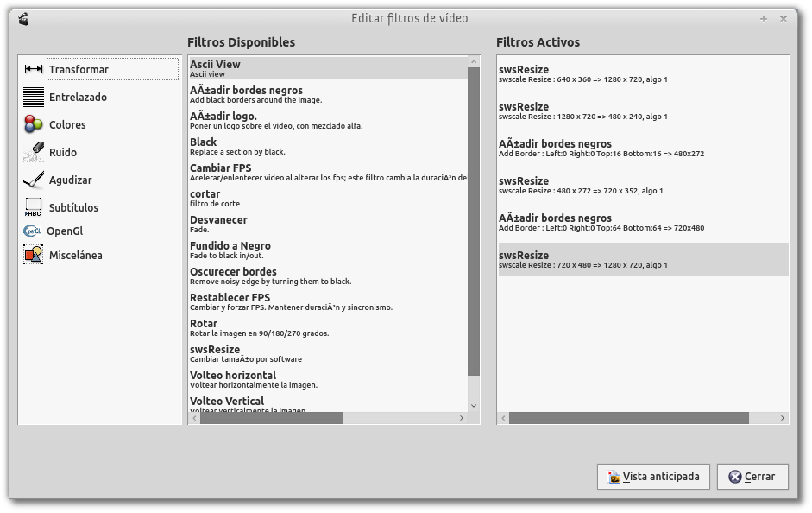Select the Agudizar category icon
Image resolution: width=812 pixels, height=513 pixels.
(x=34, y=180)
